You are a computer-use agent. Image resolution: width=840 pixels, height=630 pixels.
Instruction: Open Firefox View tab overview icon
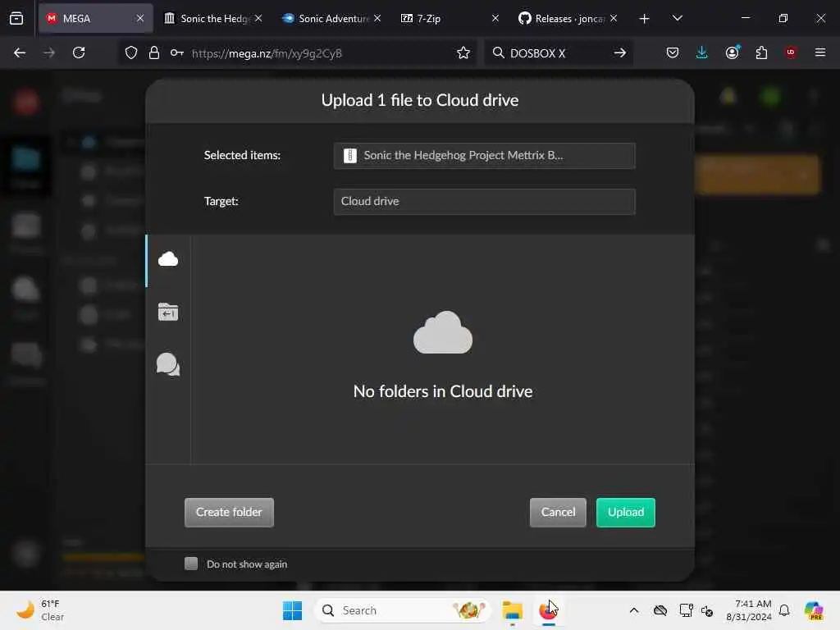[x=16, y=18]
